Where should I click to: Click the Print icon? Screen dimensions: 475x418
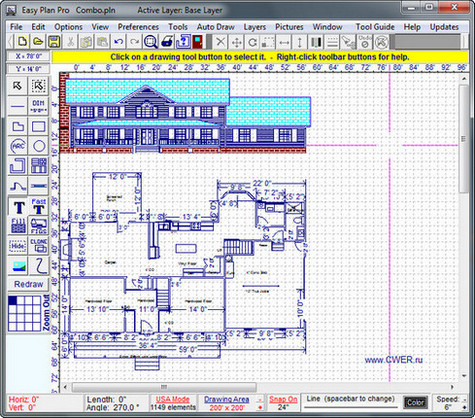[x=167, y=42]
